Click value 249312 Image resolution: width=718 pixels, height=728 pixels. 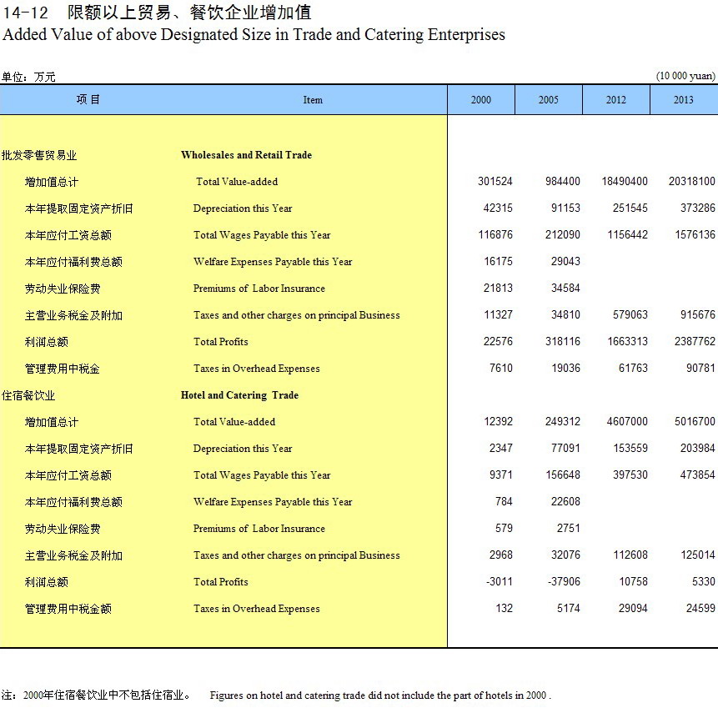(562, 421)
